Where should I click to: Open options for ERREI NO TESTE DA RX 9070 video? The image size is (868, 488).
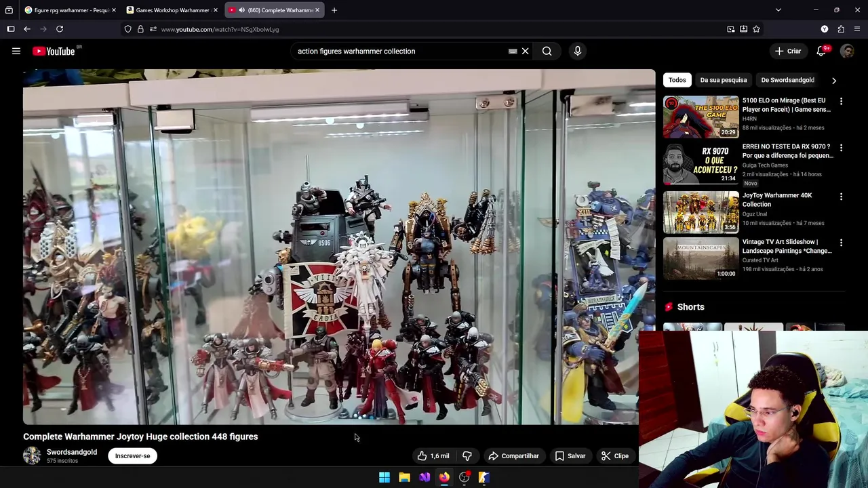pos(841,148)
